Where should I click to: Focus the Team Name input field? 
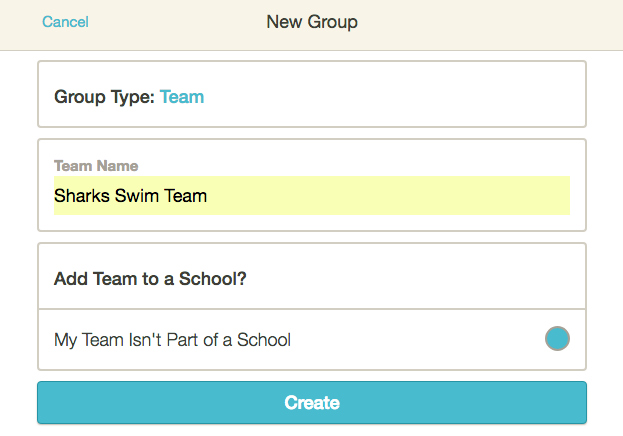coord(312,196)
